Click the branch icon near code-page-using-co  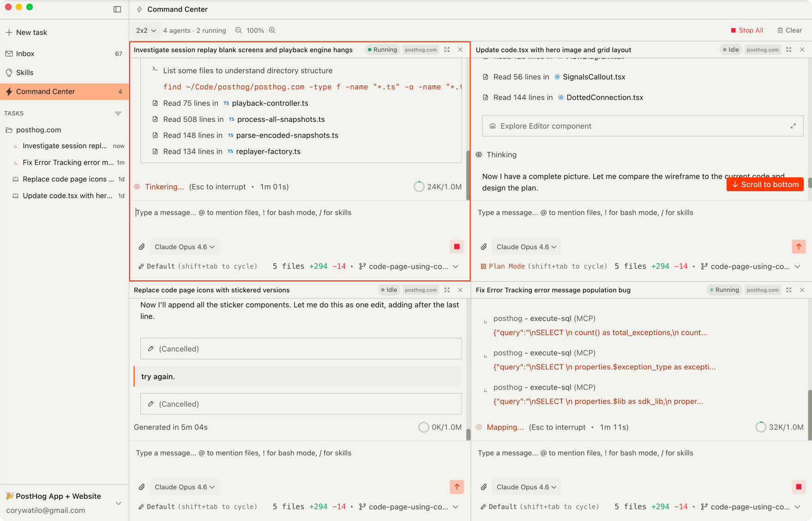pyautogui.click(x=363, y=267)
